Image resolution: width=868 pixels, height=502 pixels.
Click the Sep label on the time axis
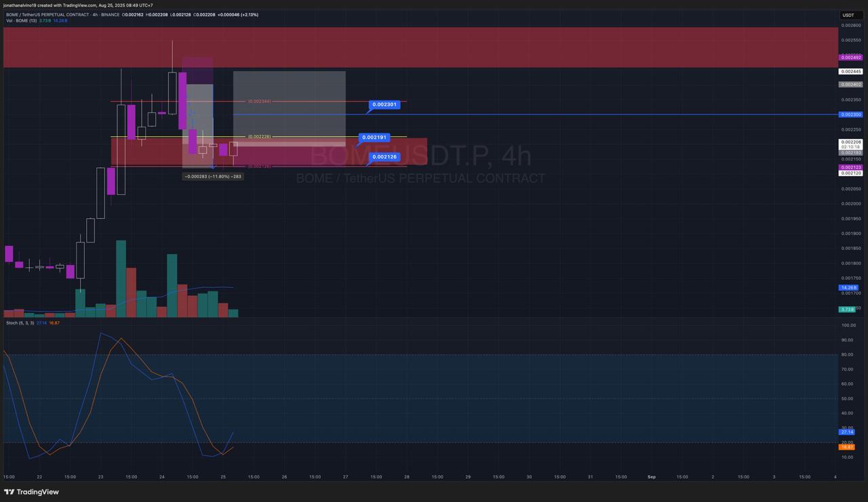(x=651, y=477)
